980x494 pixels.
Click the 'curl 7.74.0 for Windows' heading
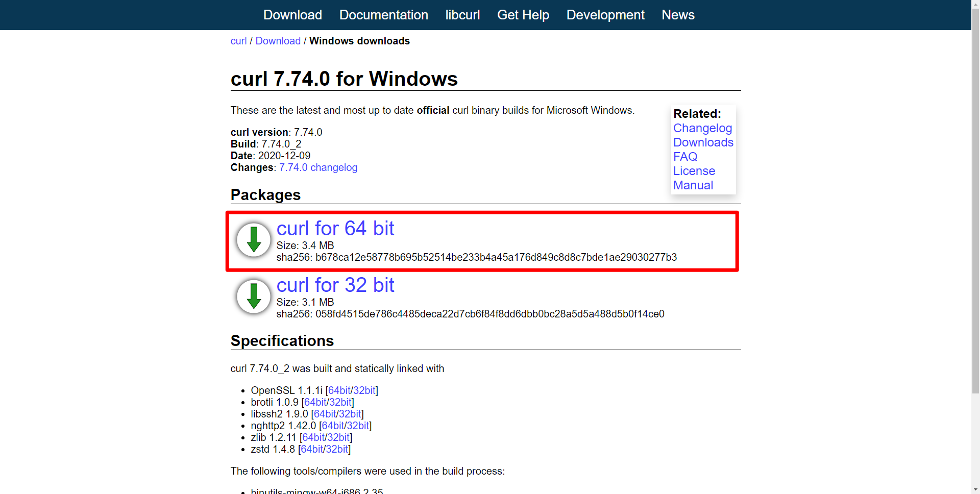click(x=344, y=79)
